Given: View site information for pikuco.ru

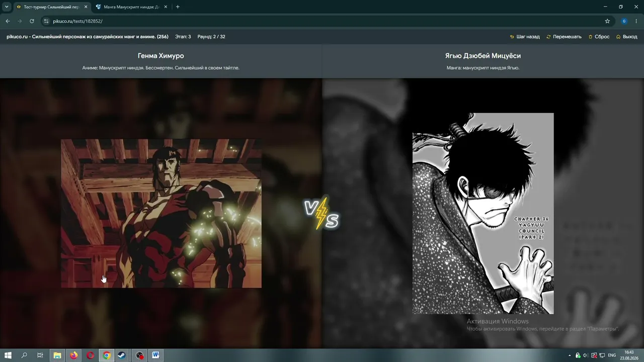Looking at the screenshot, I should click(x=46, y=21).
